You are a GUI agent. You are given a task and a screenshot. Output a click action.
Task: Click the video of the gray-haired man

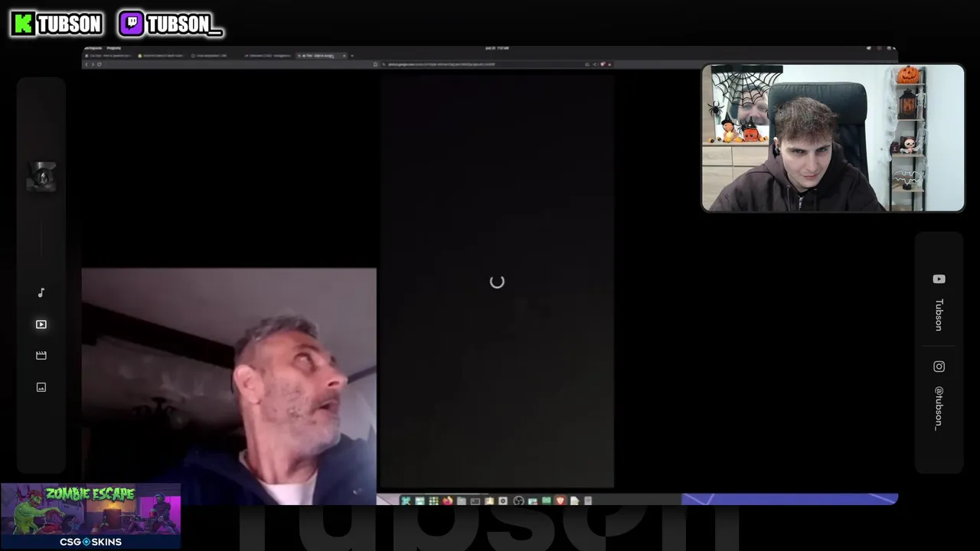pyautogui.click(x=229, y=386)
